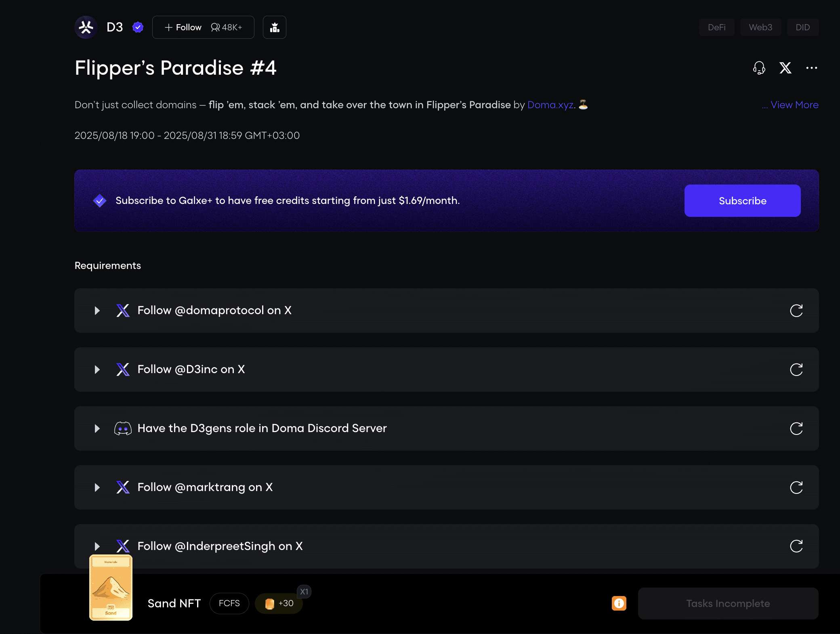The width and height of the screenshot is (840, 634).
Task: Click the Follow @domaprotocol on X label
Action: coord(214,310)
